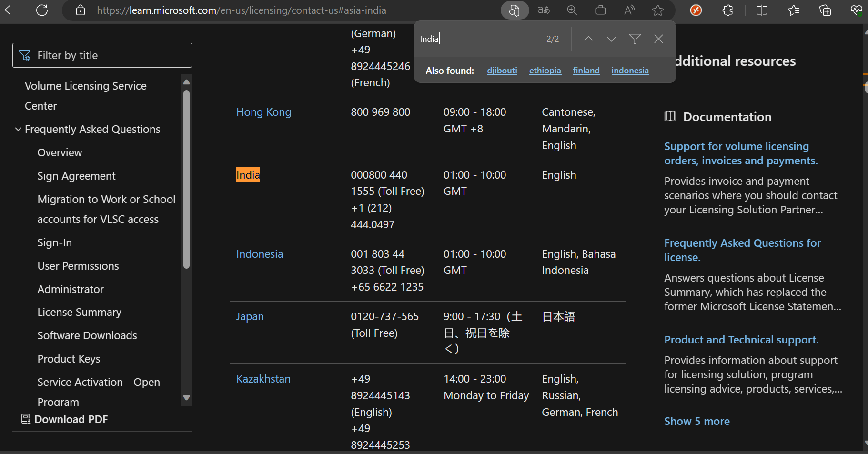Start Read Aloud from address bar

click(x=629, y=10)
